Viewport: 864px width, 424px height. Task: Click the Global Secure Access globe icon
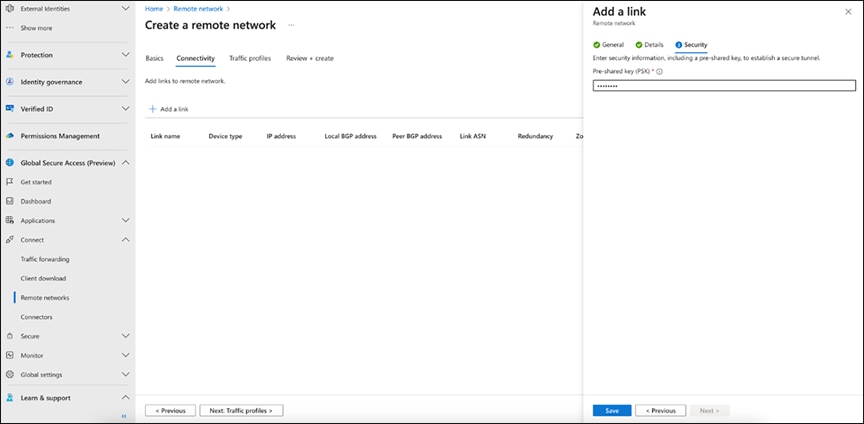click(9, 163)
